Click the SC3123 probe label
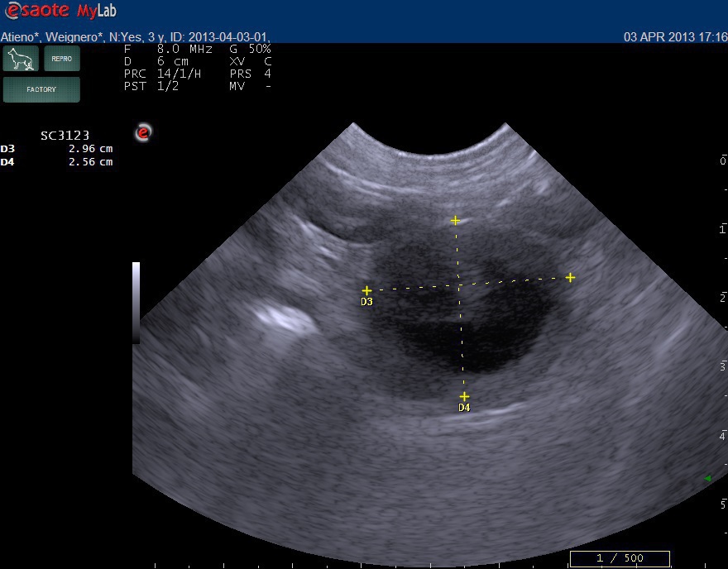Image resolution: width=728 pixels, height=569 pixels. [x=65, y=136]
